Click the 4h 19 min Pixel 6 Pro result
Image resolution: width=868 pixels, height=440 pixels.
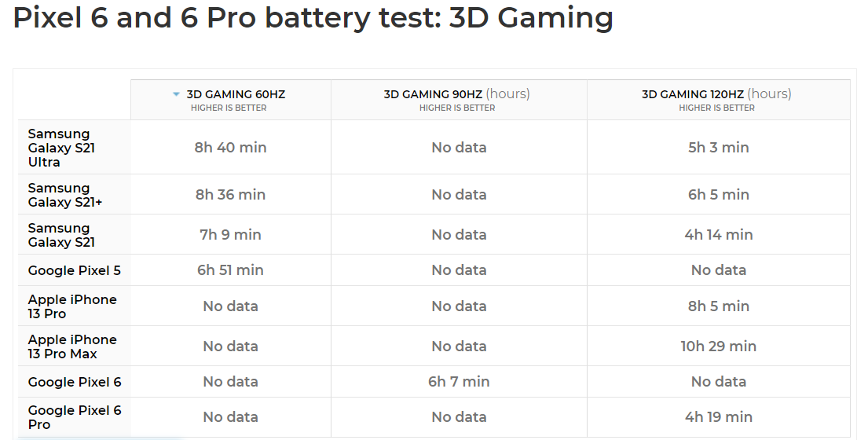click(718, 417)
